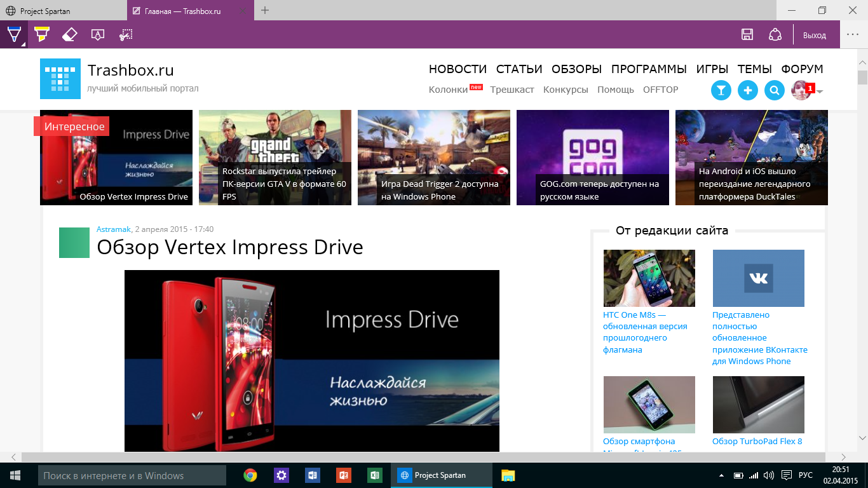Open the GTA V trailer featured tile

(275, 158)
